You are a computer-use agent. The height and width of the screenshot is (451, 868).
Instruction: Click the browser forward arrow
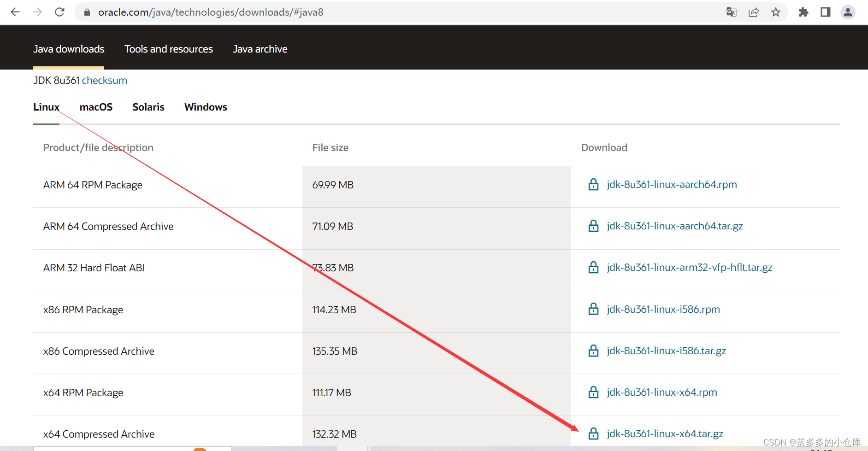click(37, 12)
